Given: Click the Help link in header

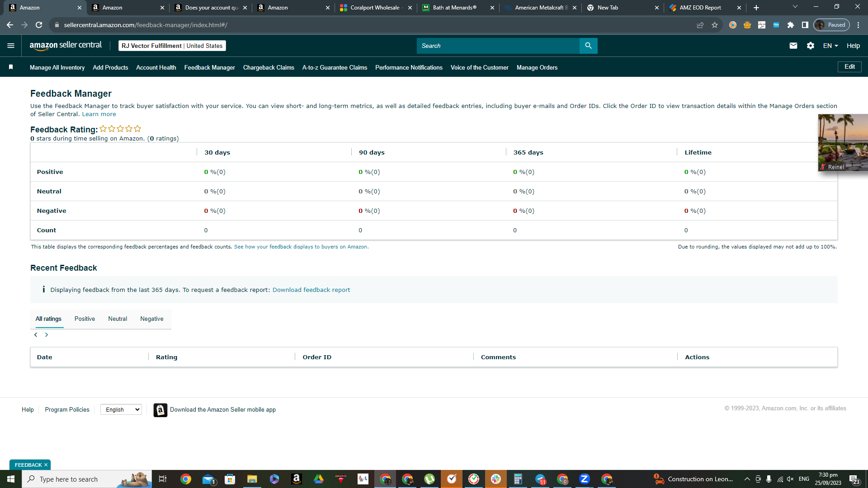Looking at the screenshot, I should [853, 46].
